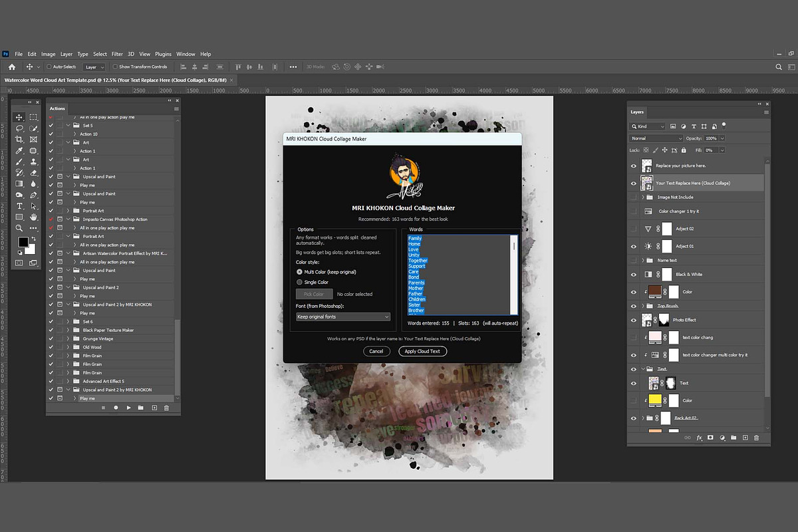Select the Horizontal Type tool
Viewport: 798px width, 532px height.
(20, 206)
